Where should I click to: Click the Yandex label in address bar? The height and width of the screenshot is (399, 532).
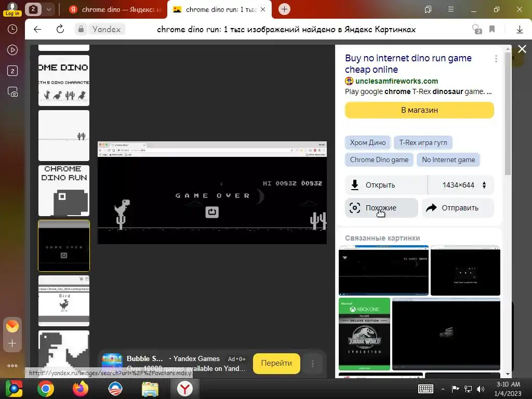tap(107, 29)
